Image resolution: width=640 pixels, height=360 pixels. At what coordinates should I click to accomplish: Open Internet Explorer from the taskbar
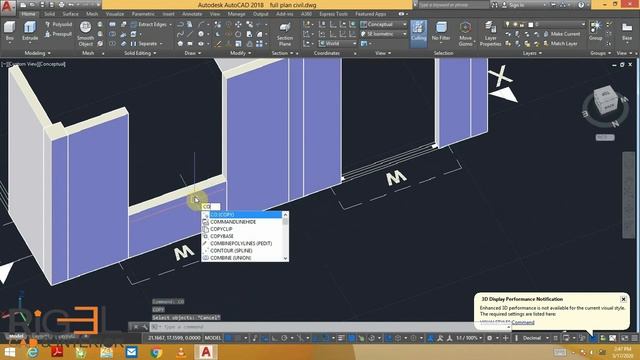click(x=33, y=352)
